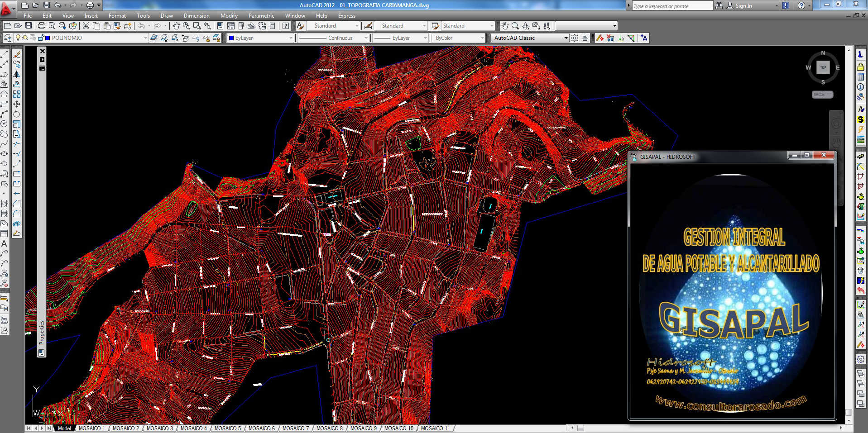This screenshot has width=868, height=433.
Task: Open the ByLayer color control swatch
Action: (231, 38)
